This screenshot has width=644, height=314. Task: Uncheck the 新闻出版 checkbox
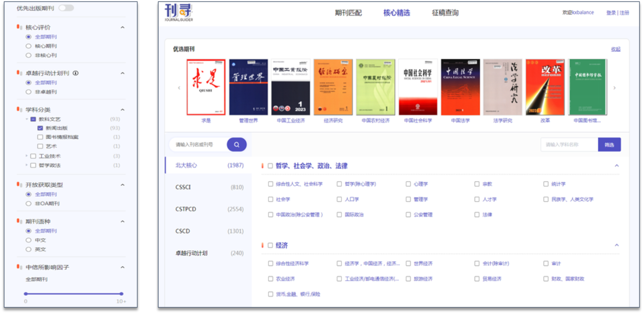(40, 128)
